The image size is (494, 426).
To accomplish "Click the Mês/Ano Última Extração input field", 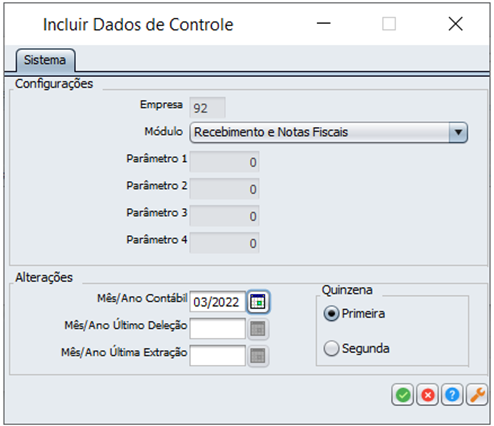I will coord(217,356).
